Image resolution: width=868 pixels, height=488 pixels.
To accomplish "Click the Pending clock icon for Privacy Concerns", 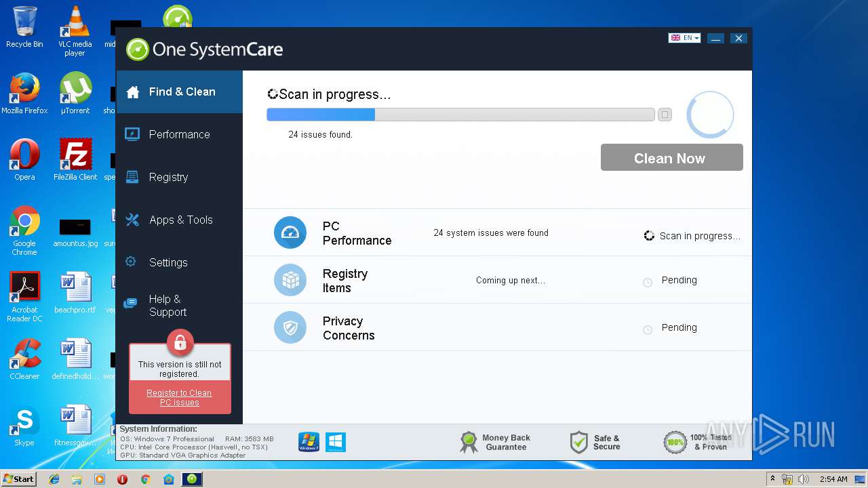I will [x=648, y=329].
